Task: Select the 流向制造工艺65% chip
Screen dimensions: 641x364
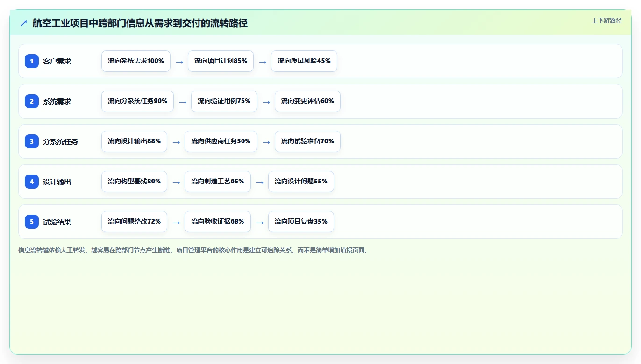Action: click(218, 182)
